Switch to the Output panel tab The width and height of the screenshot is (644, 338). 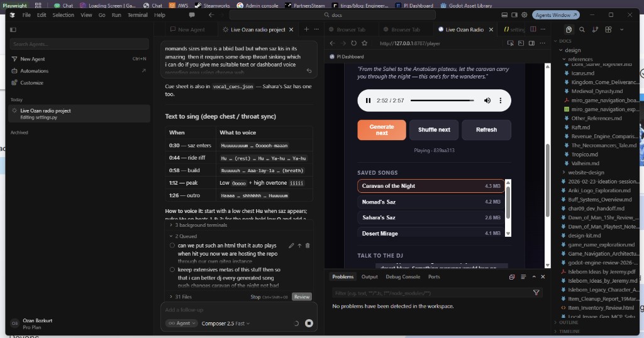369,277
